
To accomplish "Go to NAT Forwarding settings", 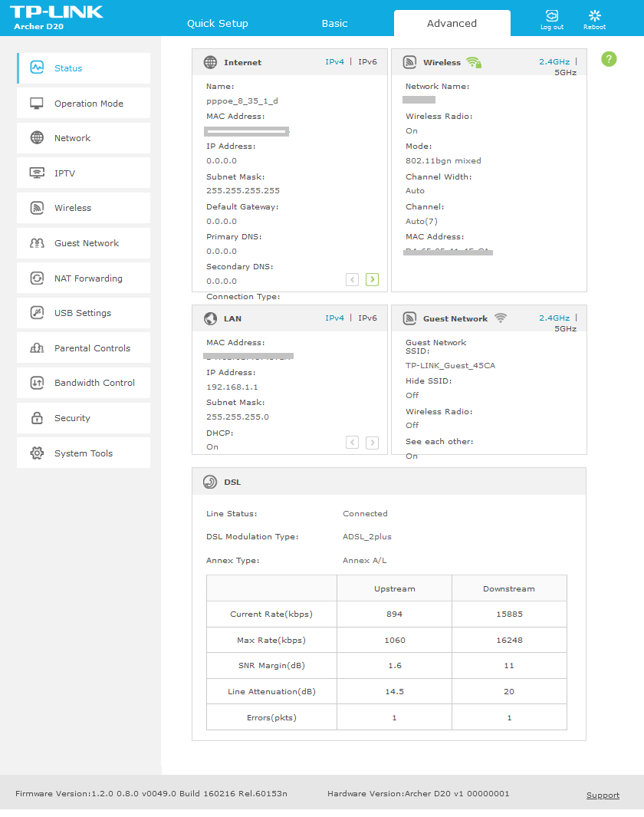I will click(84, 278).
